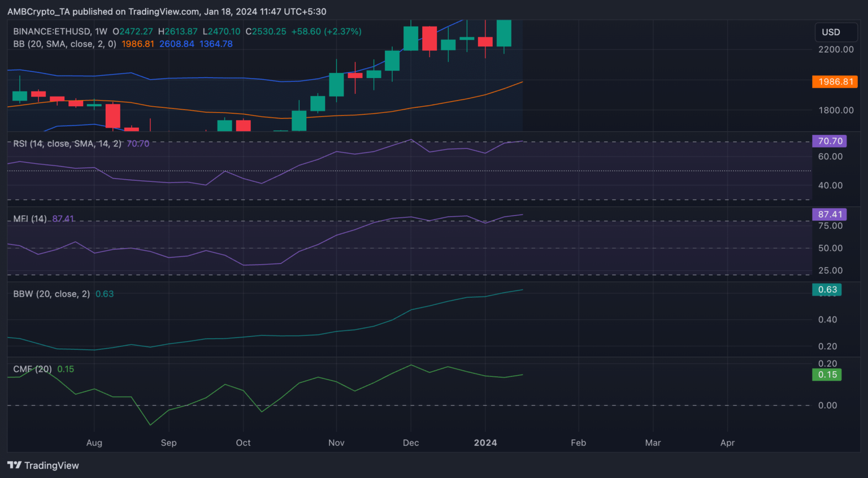Select the Dec label on the time axis
Viewport: 868px width, 478px height.
coord(411,443)
